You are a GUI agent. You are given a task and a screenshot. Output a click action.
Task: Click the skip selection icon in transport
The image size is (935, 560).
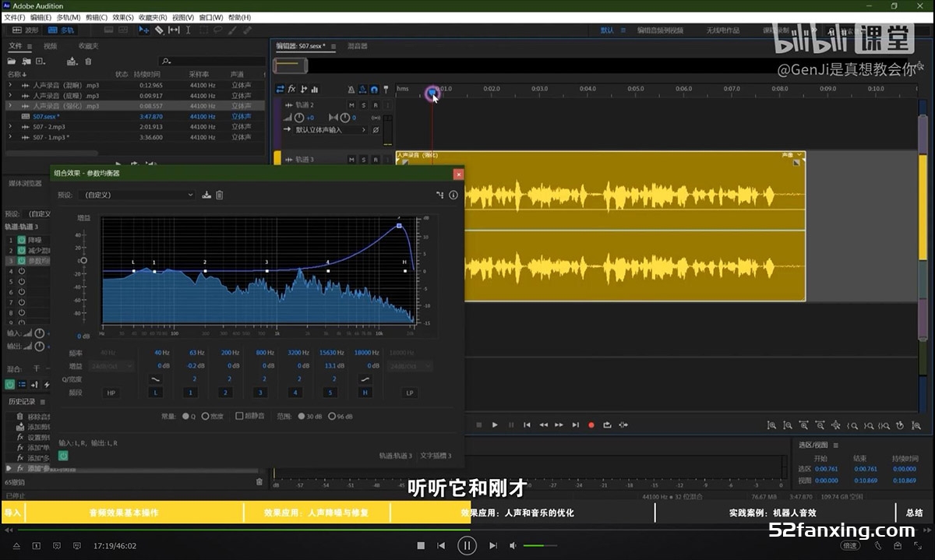(623, 424)
